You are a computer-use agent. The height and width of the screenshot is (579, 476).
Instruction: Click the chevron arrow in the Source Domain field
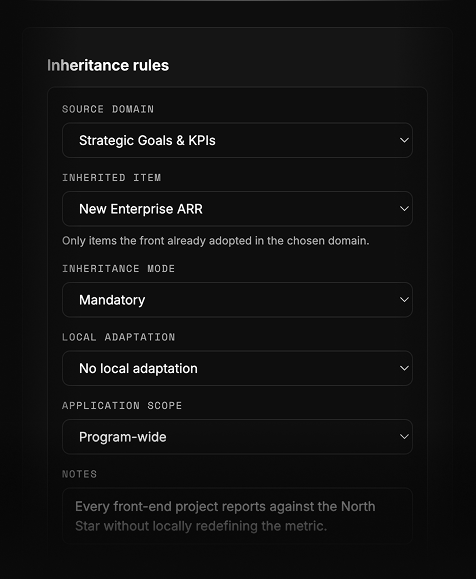[x=404, y=140]
